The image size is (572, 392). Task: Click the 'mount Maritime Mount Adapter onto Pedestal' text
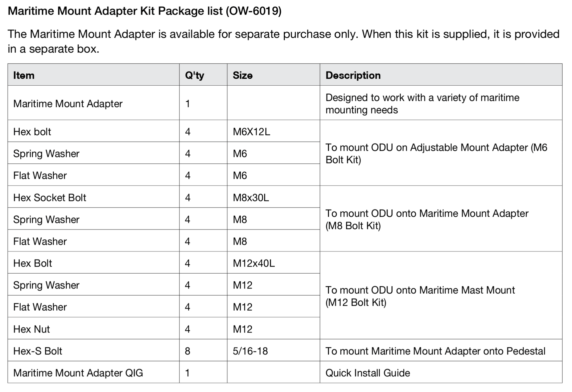(x=442, y=351)
